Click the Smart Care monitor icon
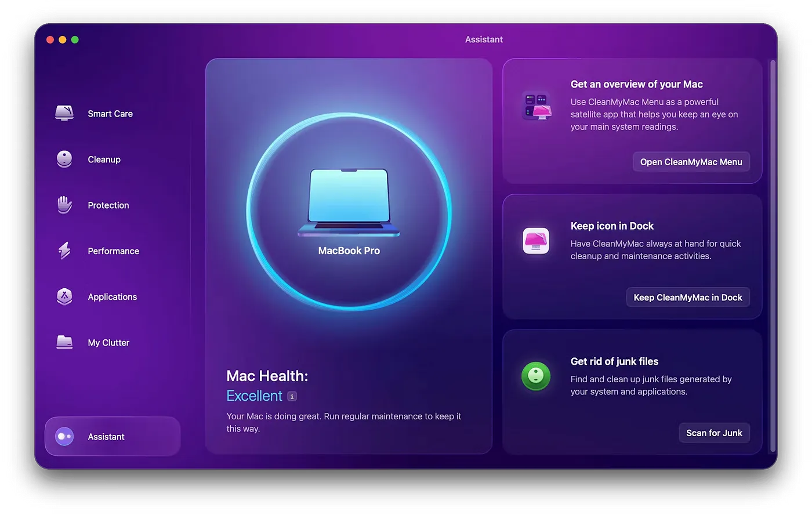The height and width of the screenshot is (515, 812). 64,113
